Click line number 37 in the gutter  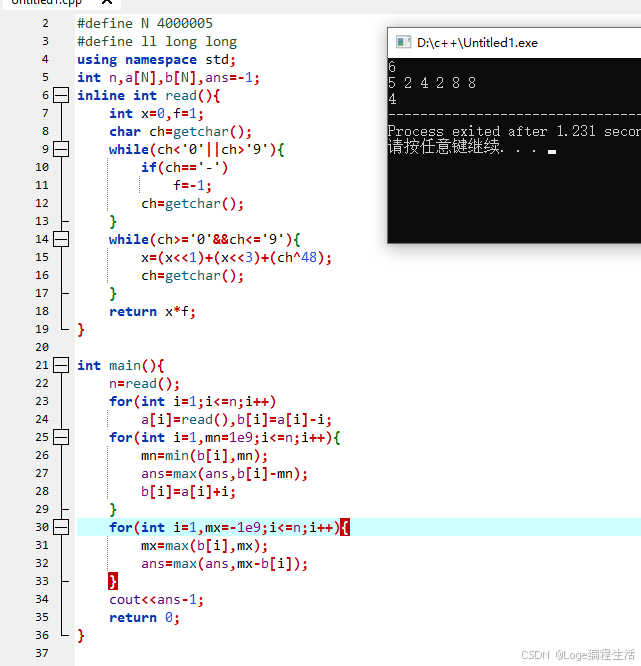point(42,653)
